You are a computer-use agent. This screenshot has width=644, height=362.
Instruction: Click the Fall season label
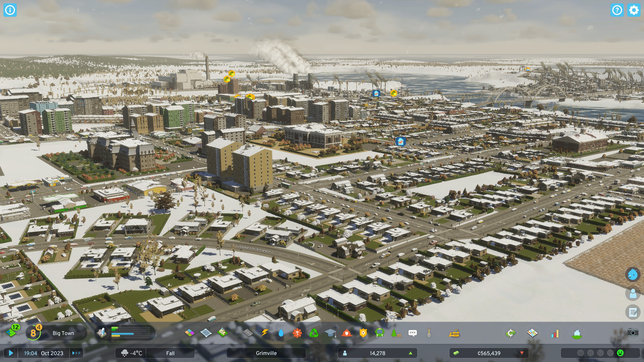tap(170, 353)
